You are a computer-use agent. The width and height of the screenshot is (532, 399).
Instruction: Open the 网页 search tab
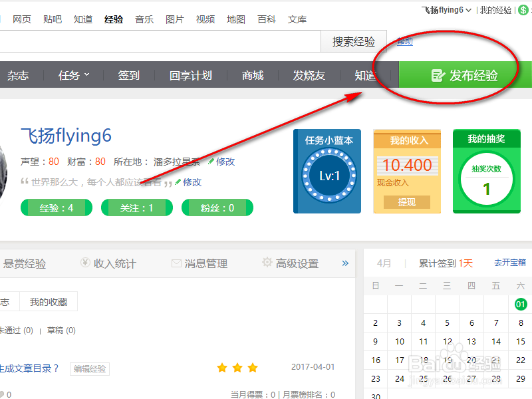tap(22, 19)
